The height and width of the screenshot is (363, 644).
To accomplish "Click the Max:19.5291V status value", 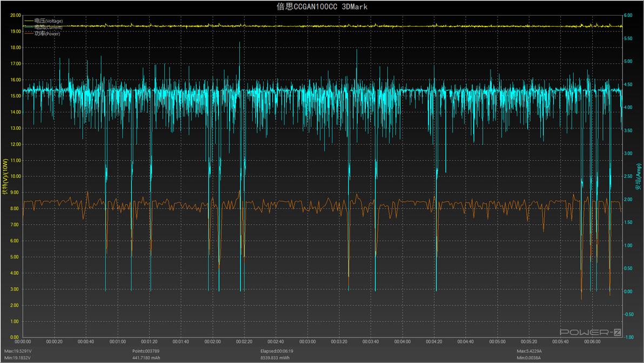I will [x=18, y=351].
